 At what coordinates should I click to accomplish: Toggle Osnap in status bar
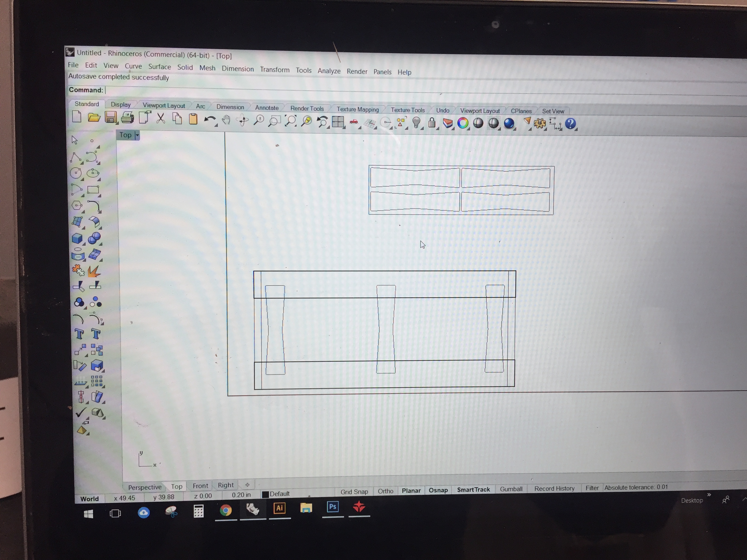click(x=438, y=490)
